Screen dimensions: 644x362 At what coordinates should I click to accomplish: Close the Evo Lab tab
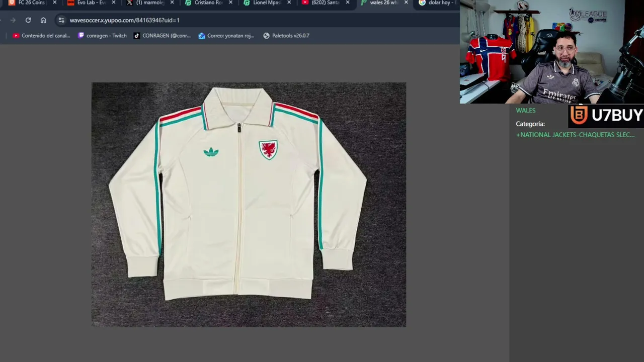114,3
